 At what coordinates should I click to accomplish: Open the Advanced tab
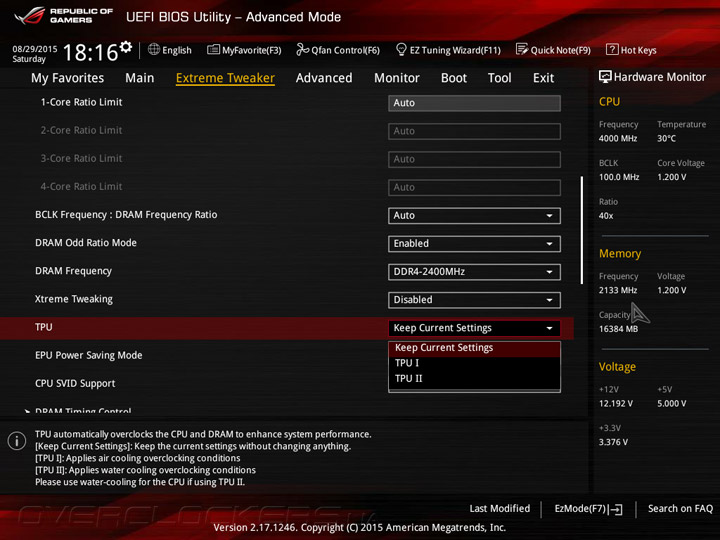point(324,78)
